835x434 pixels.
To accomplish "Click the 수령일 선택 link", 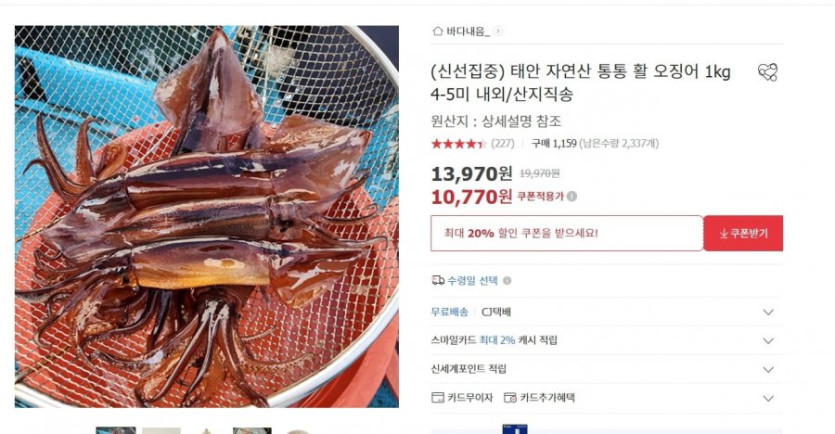I will pos(472,281).
